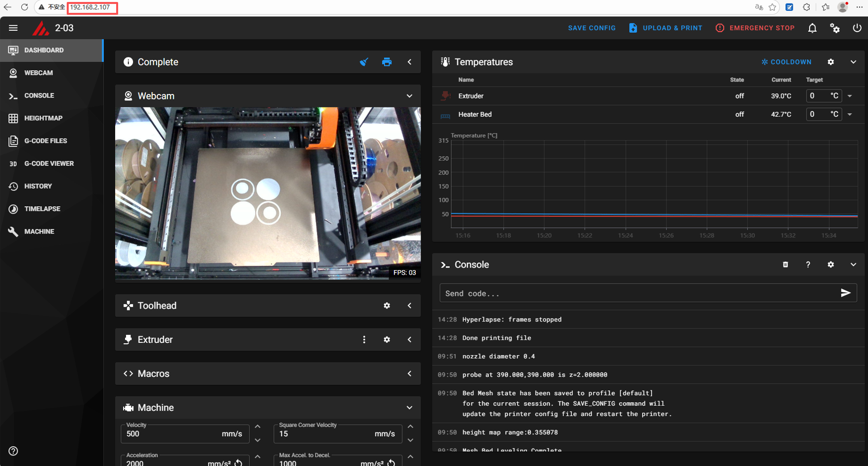Screen dimensions: 868x466
Task: Send console code with arrow icon
Action: 845,293
